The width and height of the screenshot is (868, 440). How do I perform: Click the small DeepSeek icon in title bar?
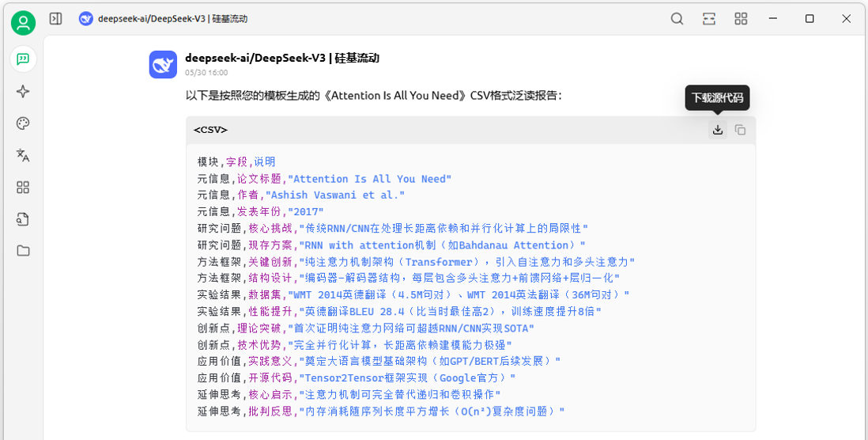(86, 19)
